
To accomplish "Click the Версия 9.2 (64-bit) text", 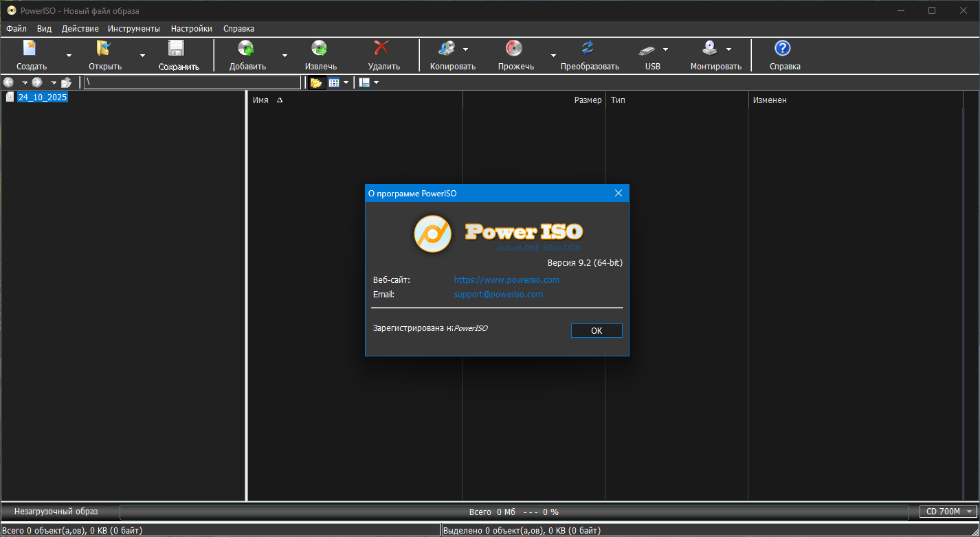I will point(585,263).
